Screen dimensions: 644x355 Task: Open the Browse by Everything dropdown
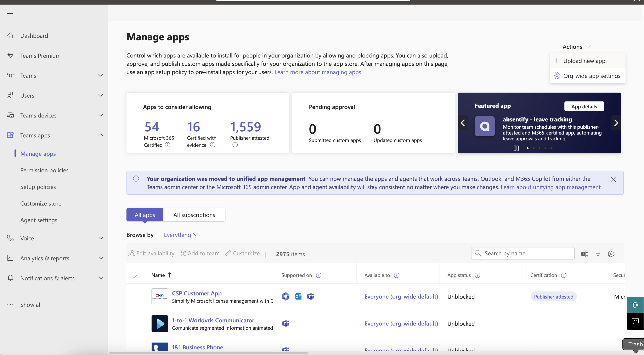tap(181, 235)
